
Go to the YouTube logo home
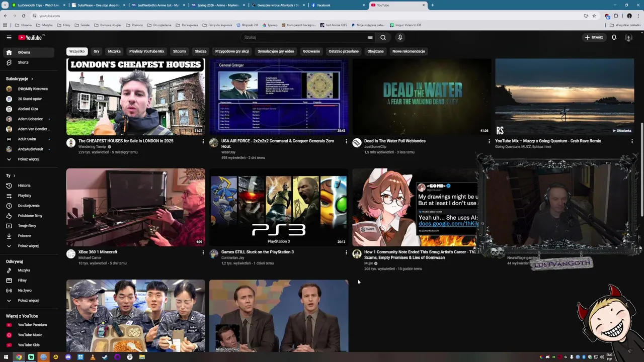(31, 37)
